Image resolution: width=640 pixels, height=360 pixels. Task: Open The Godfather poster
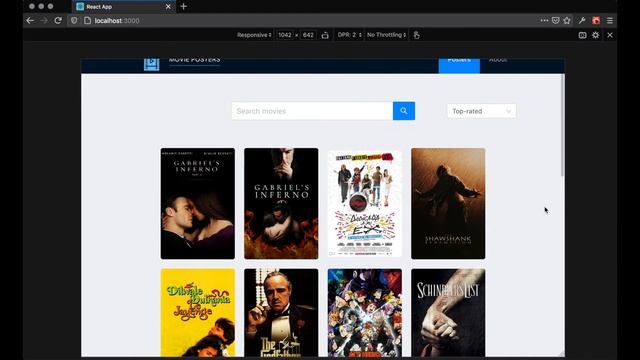pyautogui.click(x=281, y=313)
